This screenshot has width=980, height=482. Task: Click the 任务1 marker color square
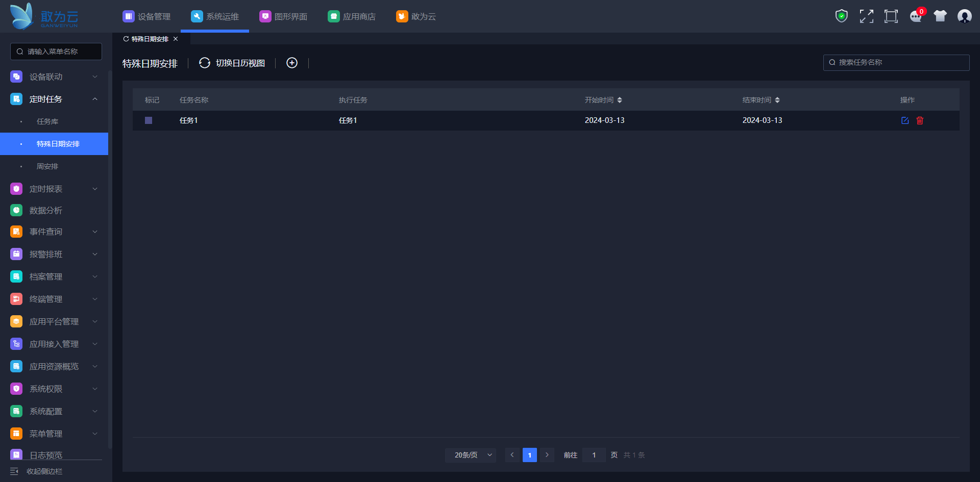pyautogui.click(x=149, y=120)
